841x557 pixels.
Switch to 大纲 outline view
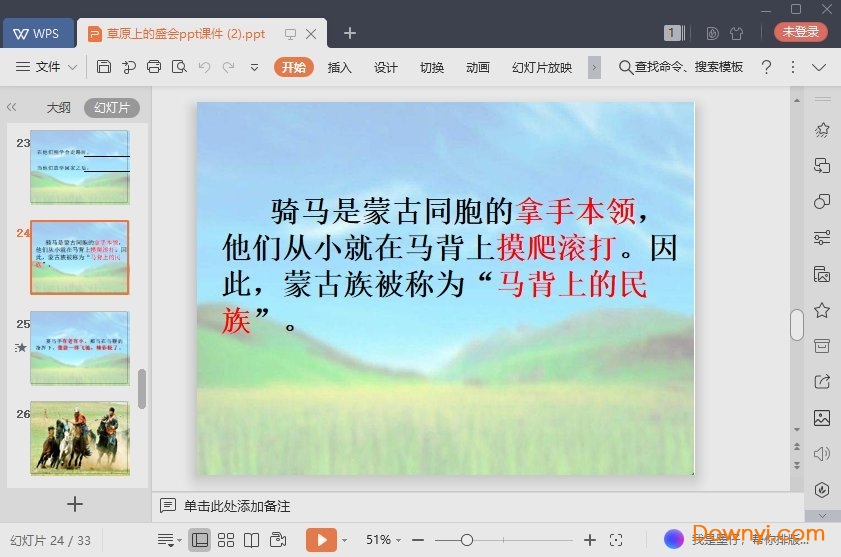pos(58,107)
